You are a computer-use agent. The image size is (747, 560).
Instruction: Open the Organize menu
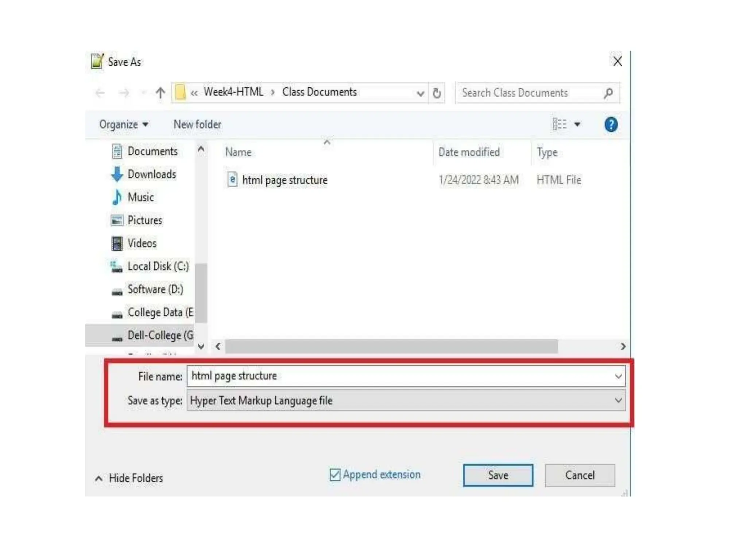(x=123, y=125)
